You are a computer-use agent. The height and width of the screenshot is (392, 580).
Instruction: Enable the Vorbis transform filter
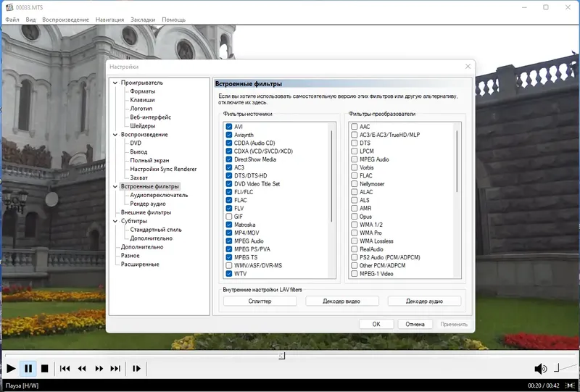pyautogui.click(x=355, y=167)
